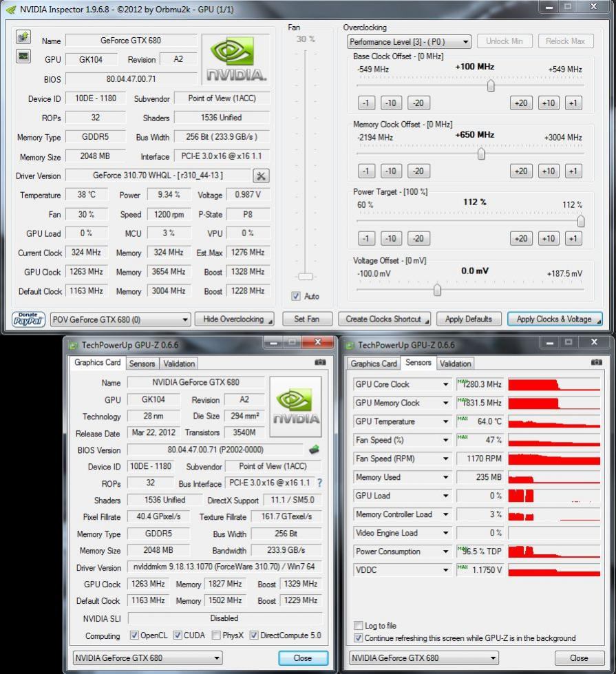Select Graphics Card tab in left GPU-Z window

point(98,362)
